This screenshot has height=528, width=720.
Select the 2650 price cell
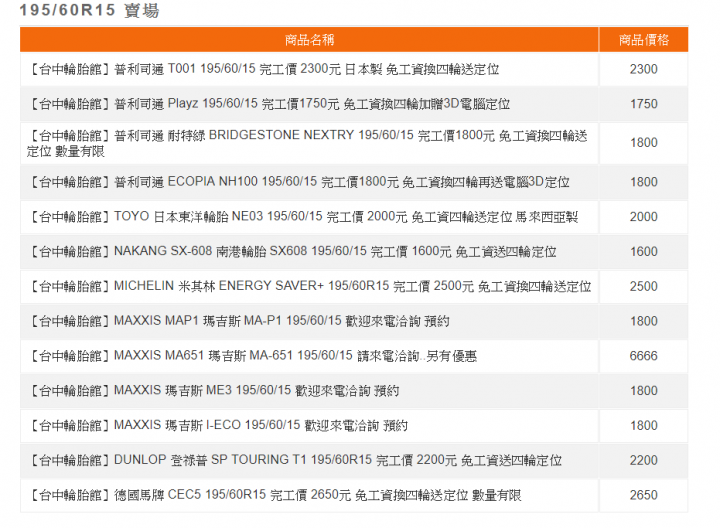(644, 495)
